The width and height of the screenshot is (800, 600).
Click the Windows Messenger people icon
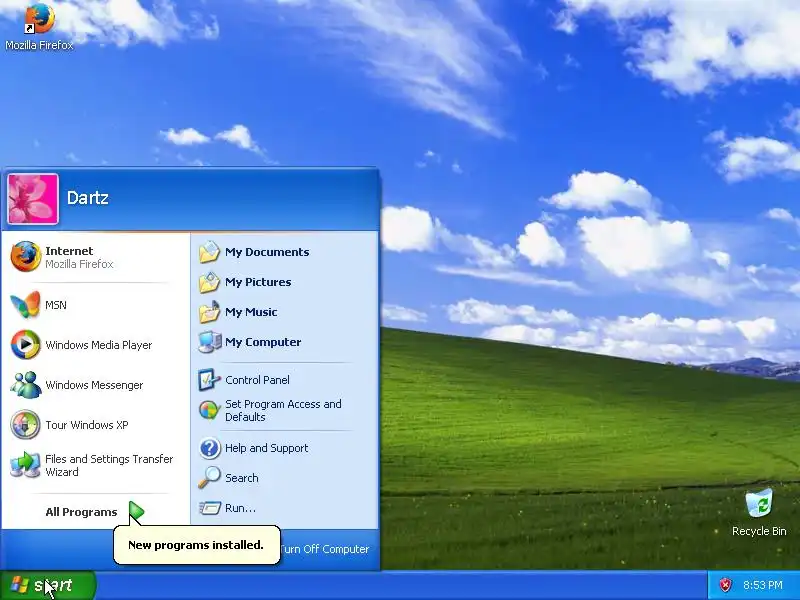coord(26,385)
